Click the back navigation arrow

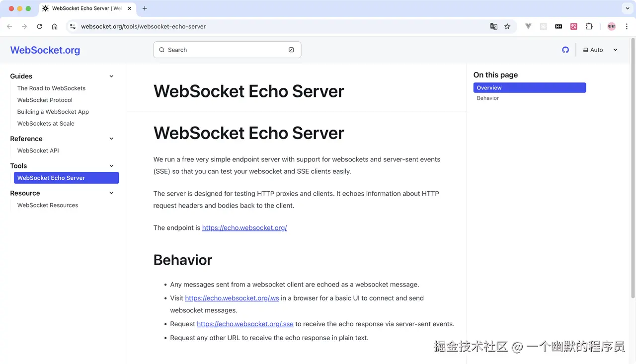pos(9,26)
